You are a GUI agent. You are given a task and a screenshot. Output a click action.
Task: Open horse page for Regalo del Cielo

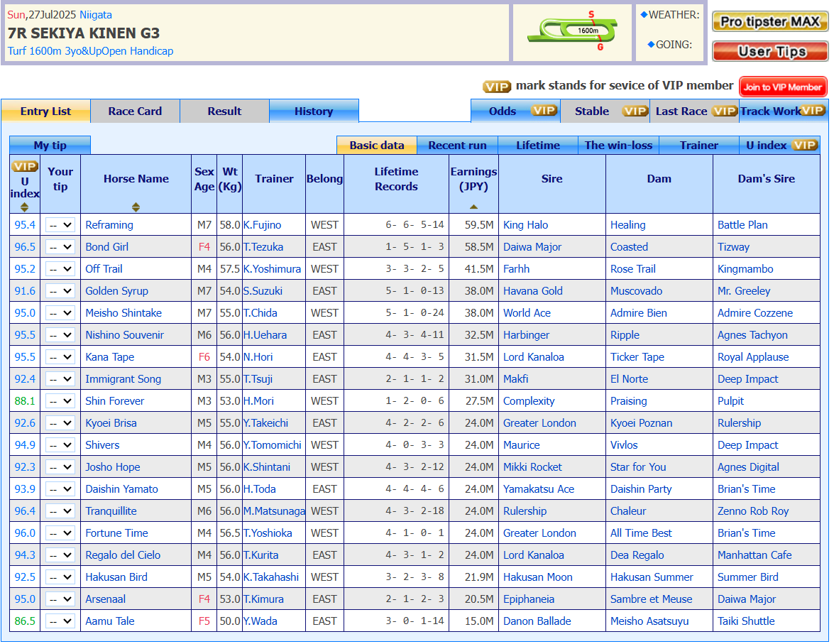(123, 555)
